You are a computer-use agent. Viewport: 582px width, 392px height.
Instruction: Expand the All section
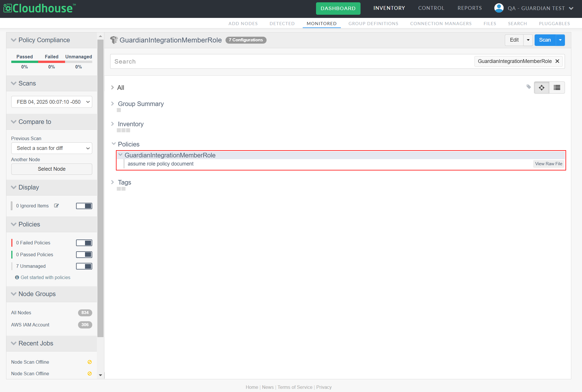click(x=112, y=88)
